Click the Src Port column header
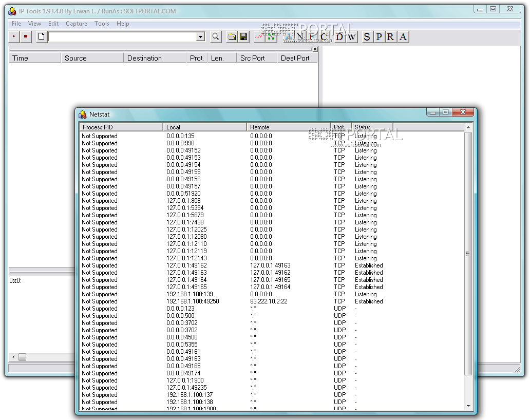Screen dimensions: 530x420 (257, 58)
